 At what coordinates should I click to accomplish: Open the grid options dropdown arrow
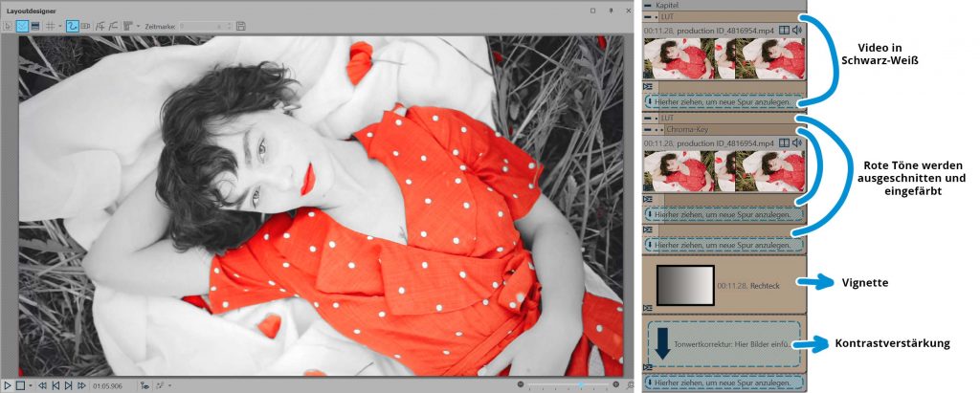point(59,26)
